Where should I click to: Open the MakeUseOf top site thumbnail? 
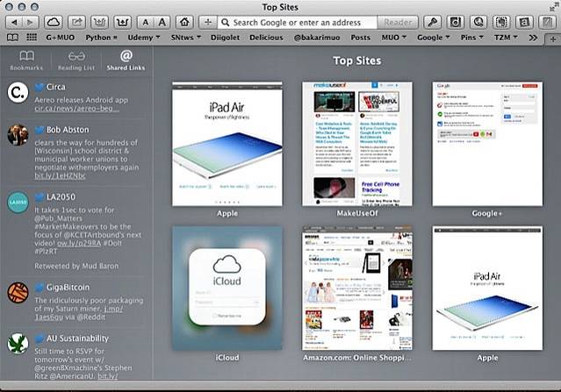(x=357, y=144)
